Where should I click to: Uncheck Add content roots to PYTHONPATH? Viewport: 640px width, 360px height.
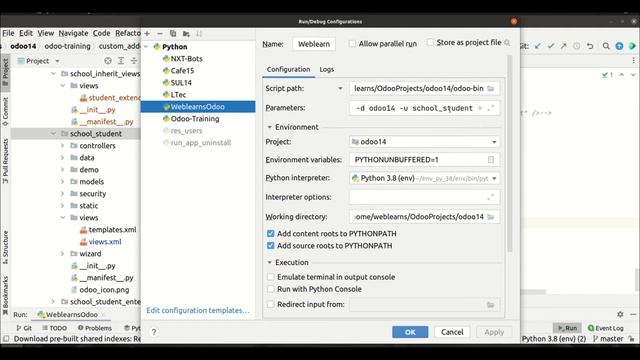coord(271,233)
